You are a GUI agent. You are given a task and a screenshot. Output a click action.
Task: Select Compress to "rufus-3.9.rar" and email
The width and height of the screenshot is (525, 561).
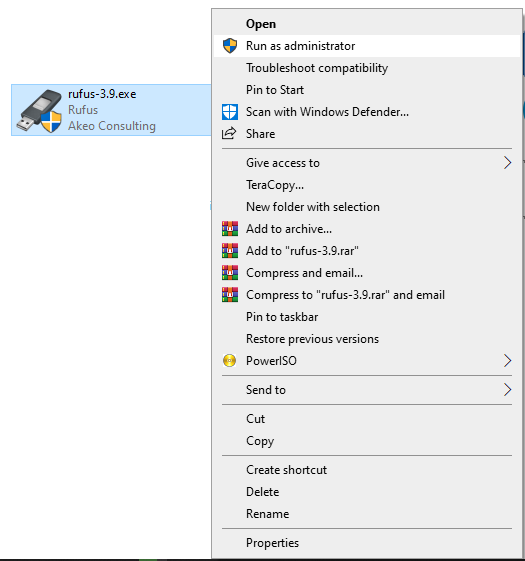point(366,295)
